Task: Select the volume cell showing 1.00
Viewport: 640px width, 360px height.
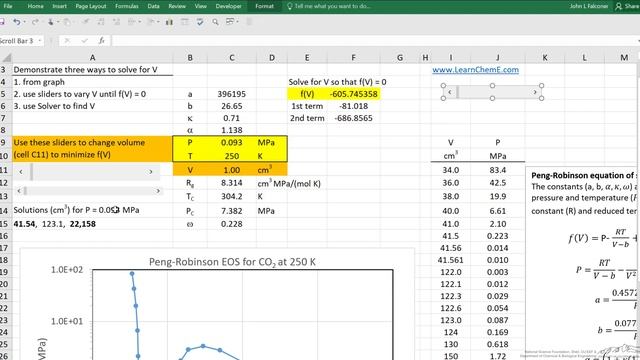Action: [231, 170]
